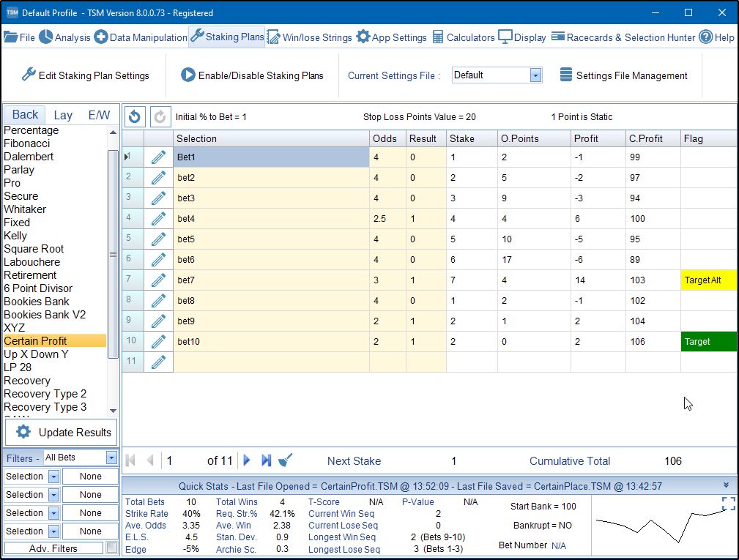Click Edit Staking Plan Settings
This screenshot has width=739, height=560.
[85, 75]
